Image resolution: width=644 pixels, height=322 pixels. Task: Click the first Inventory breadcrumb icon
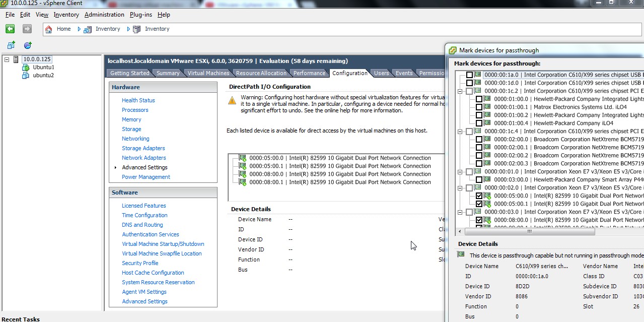coord(88,29)
